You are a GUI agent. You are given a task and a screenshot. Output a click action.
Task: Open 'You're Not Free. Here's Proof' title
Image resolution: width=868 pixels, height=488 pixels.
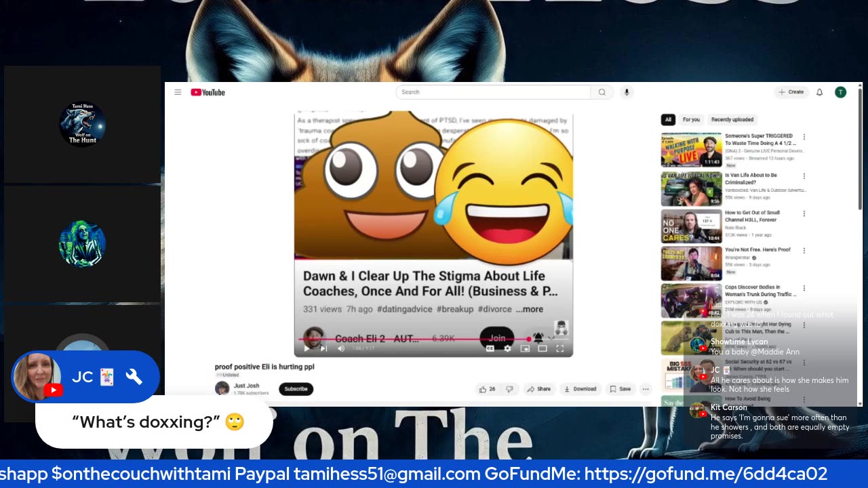tap(757, 250)
